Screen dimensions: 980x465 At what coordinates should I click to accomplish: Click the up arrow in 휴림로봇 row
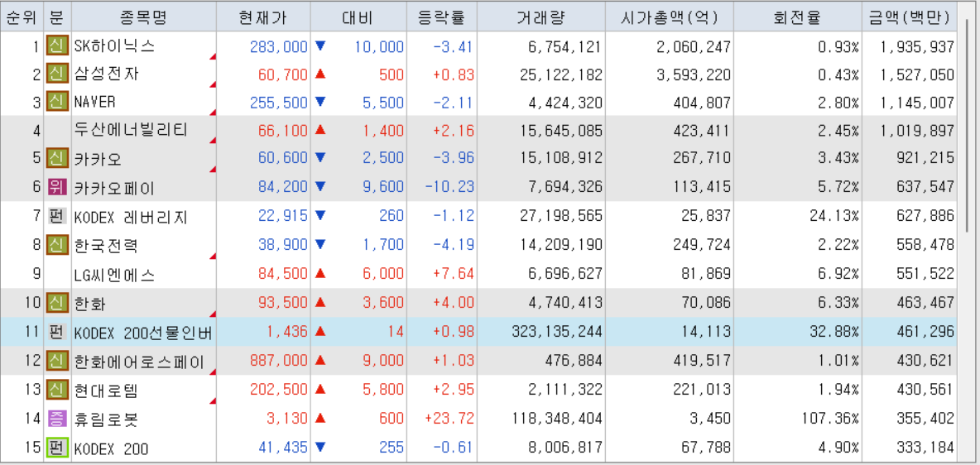pos(320,418)
